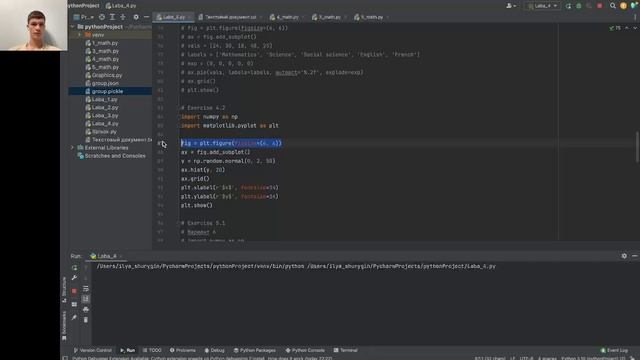Click the restore layout icon in Run panel

pyautogui.click(x=74, y=304)
